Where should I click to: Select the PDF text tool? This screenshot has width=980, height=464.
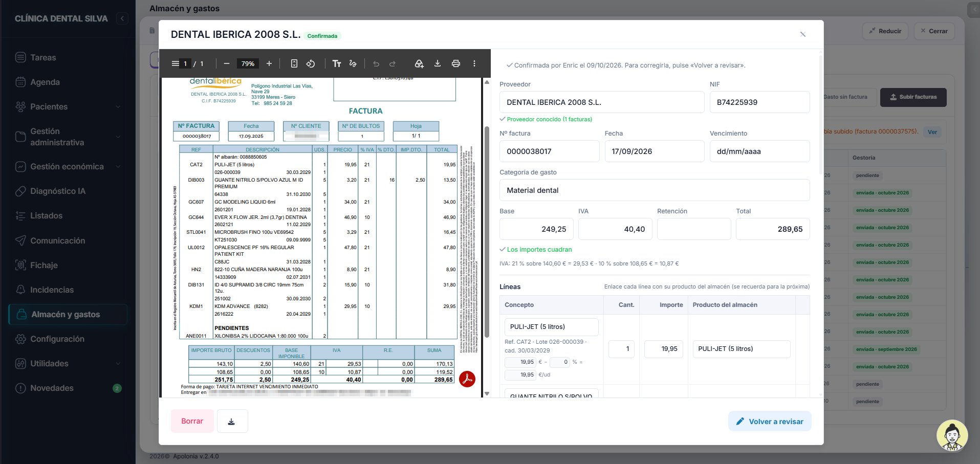[337, 63]
